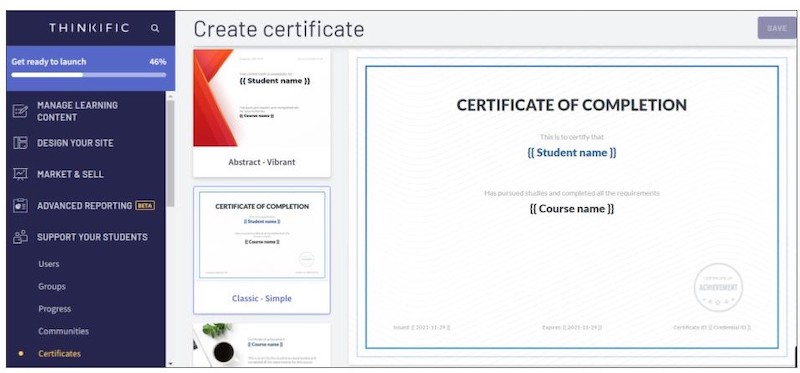
Task: Click the Expires date text
Action: point(571,327)
